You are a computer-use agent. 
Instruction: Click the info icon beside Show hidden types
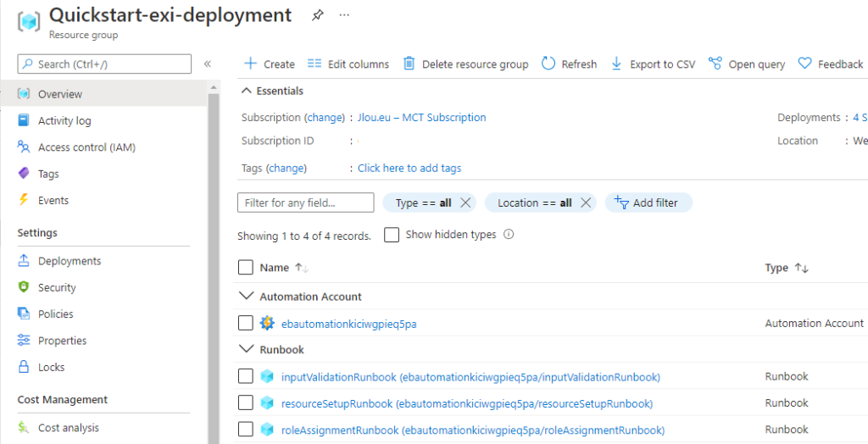pyautogui.click(x=509, y=234)
